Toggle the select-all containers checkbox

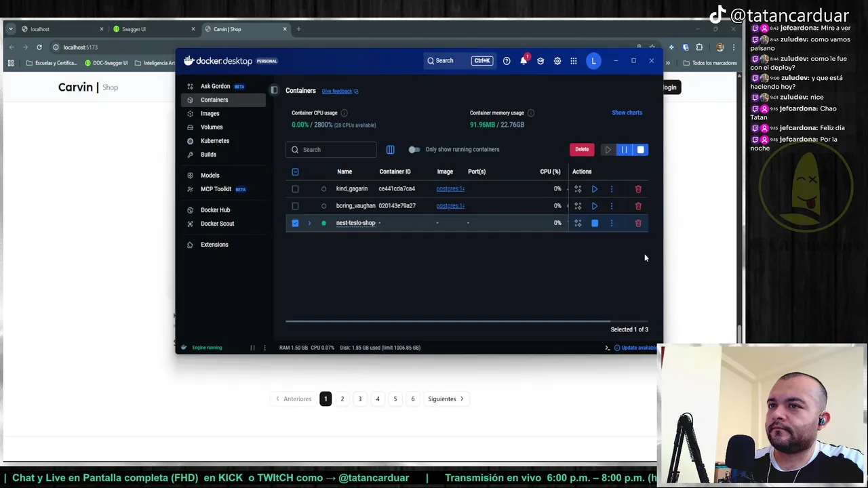click(295, 172)
